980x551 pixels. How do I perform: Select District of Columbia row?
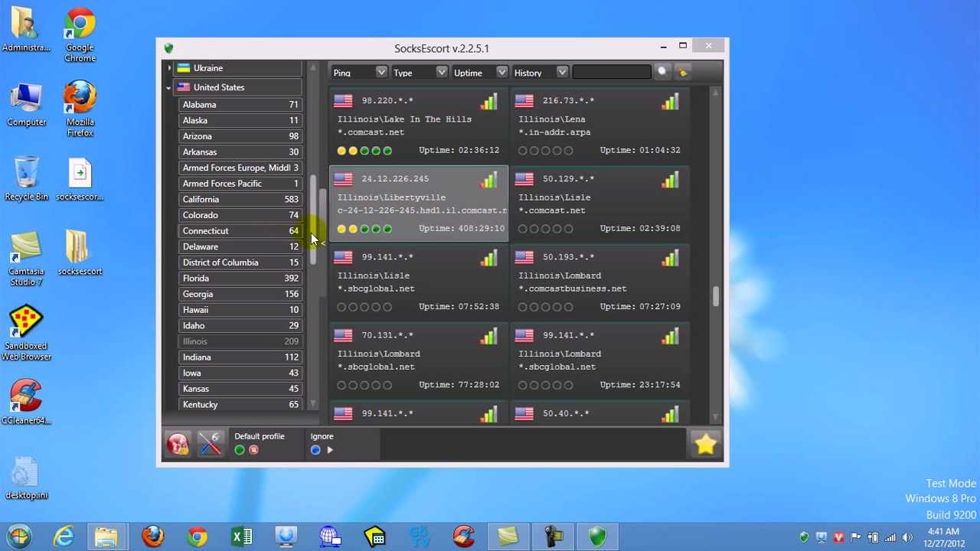pos(240,262)
